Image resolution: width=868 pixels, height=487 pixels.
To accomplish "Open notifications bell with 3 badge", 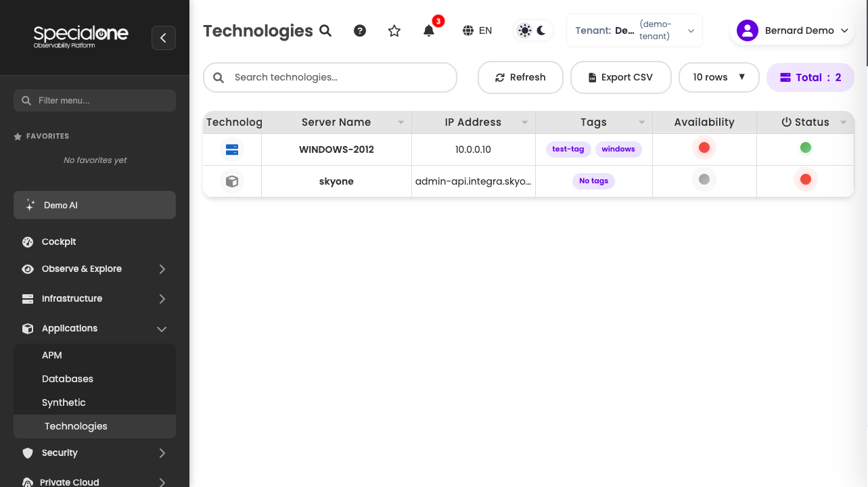I will 429,30.
